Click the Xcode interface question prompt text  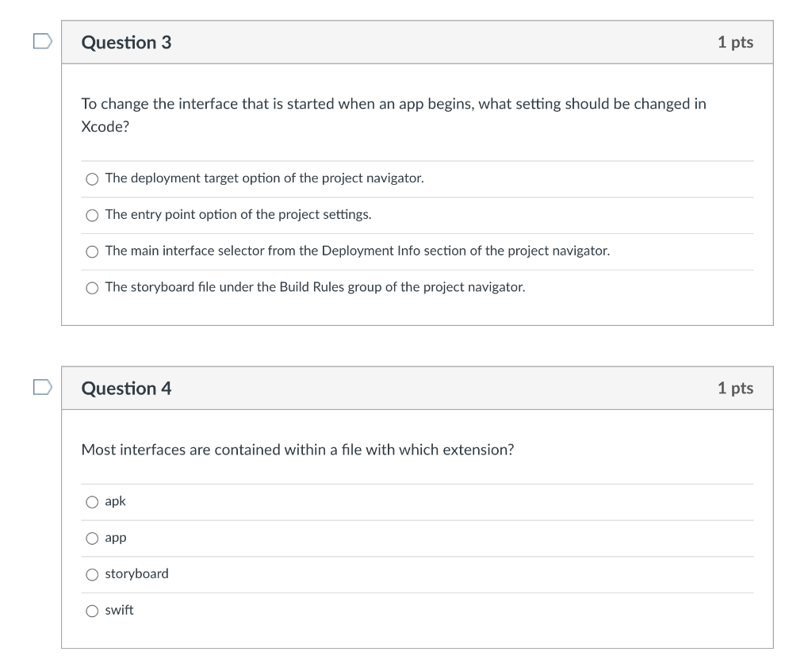(x=393, y=105)
